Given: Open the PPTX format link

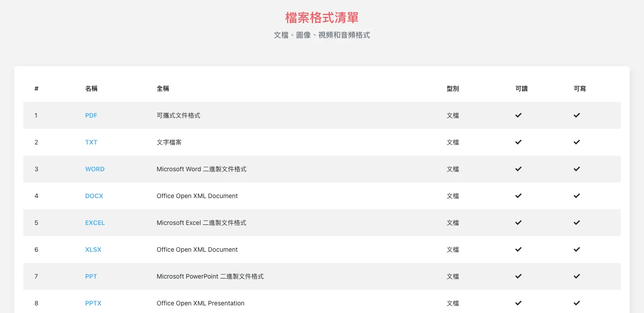Looking at the screenshot, I should tap(93, 303).
